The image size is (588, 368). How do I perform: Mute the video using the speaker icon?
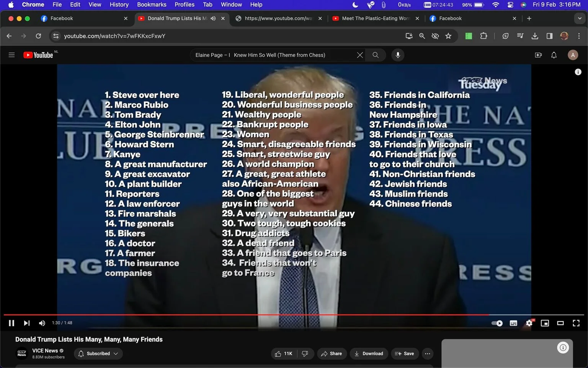pyautogui.click(x=42, y=323)
